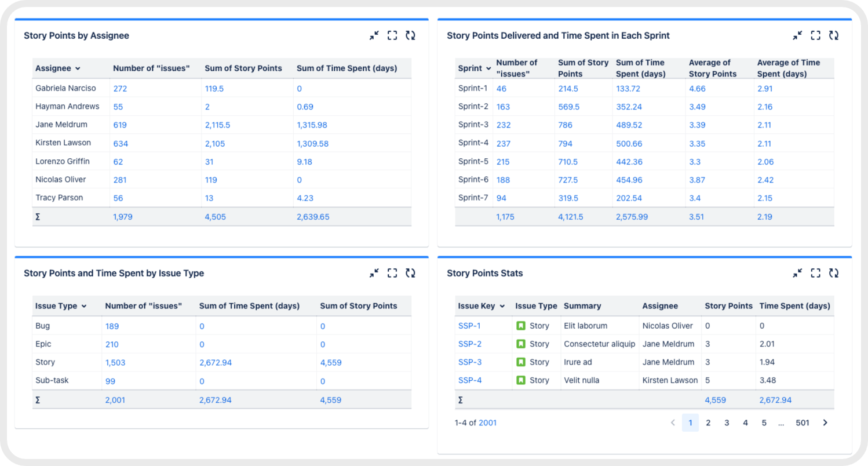Open the Sprint column sort dropdown
The image size is (868, 466).
click(488, 68)
